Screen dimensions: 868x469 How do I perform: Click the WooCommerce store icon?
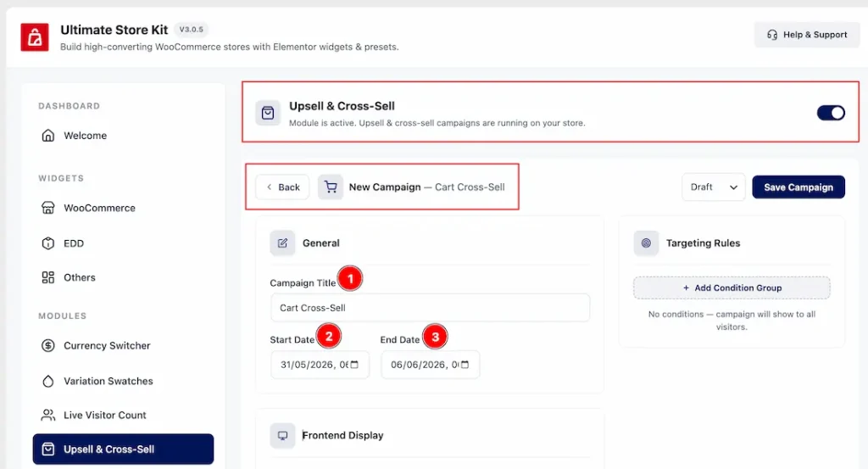[48, 208]
